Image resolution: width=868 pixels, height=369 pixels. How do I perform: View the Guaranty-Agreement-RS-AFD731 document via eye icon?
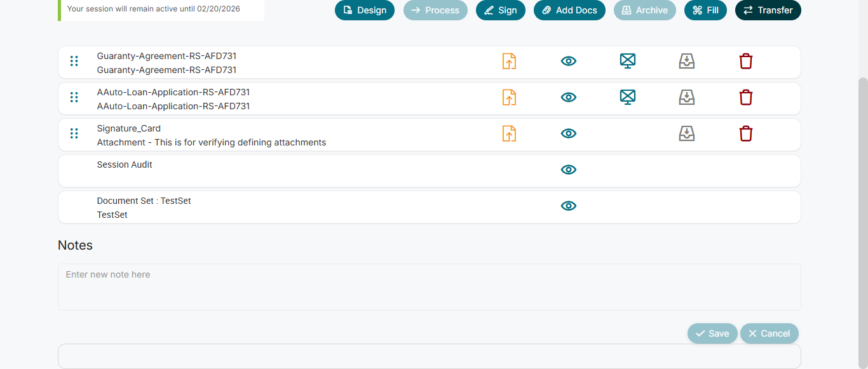pyautogui.click(x=569, y=61)
